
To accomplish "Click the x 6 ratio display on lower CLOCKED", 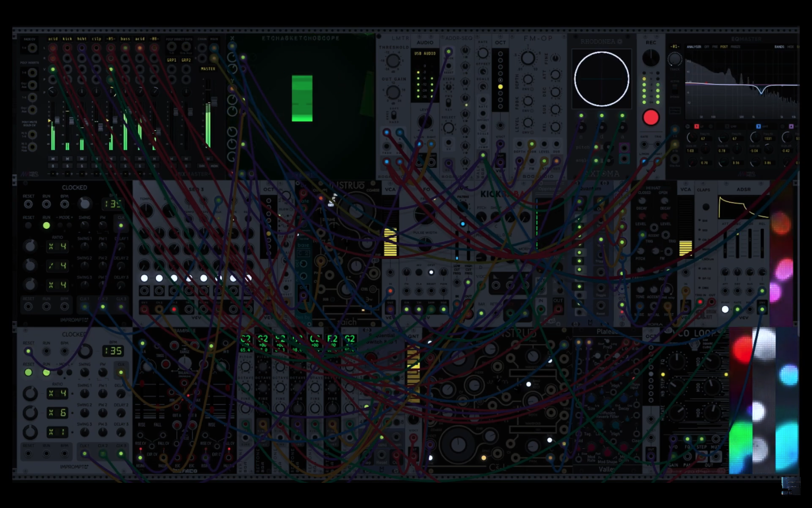I will click(x=57, y=413).
